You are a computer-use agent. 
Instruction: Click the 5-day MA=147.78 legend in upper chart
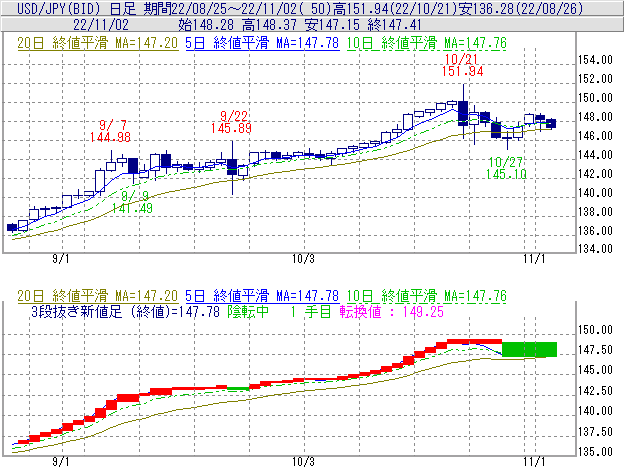click(x=262, y=43)
